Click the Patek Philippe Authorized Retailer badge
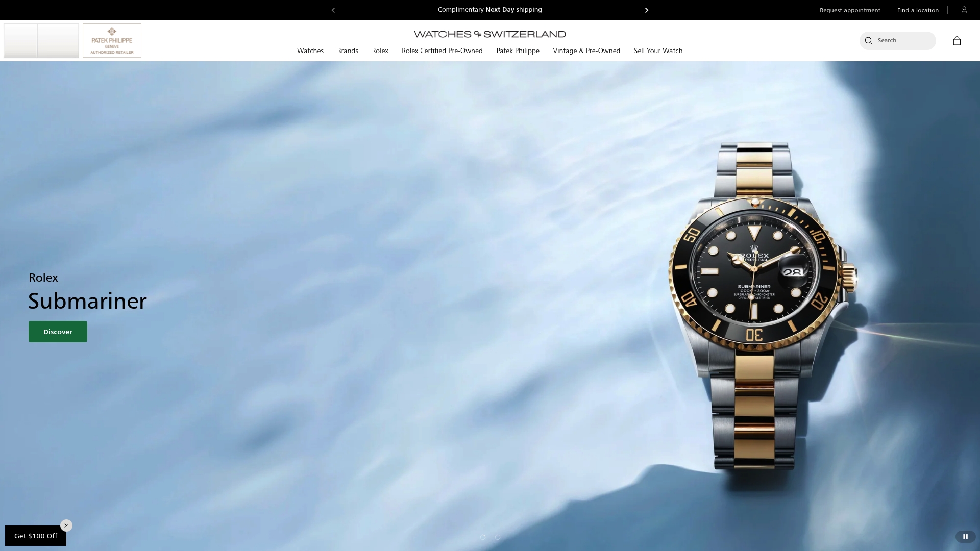The width and height of the screenshot is (980, 551). tap(112, 40)
